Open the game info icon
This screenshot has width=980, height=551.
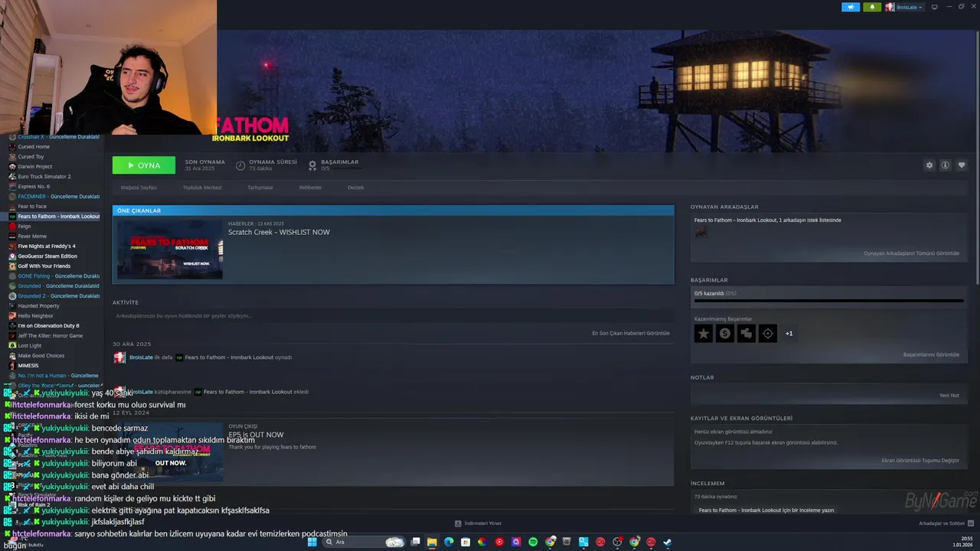point(946,165)
